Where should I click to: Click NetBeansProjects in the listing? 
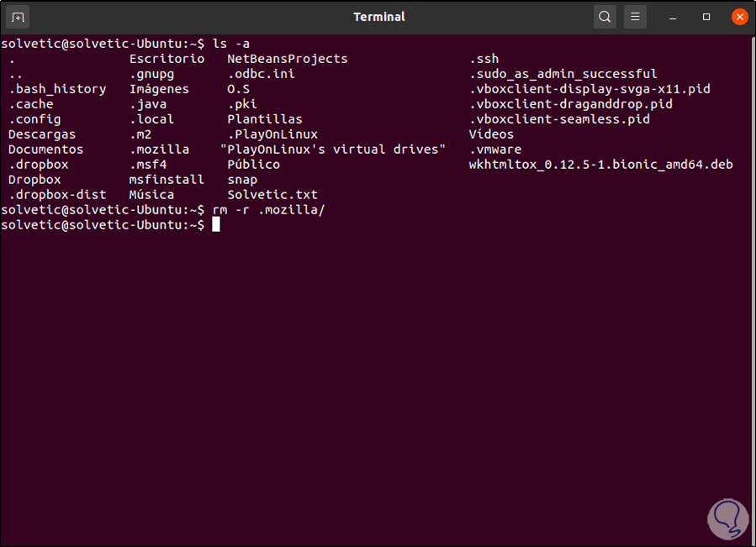[287, 59]
